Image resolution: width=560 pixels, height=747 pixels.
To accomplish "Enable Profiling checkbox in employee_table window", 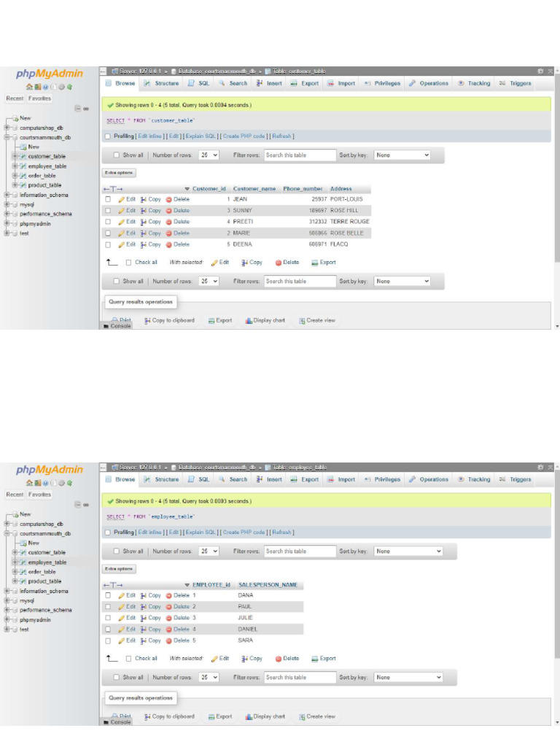I will click(x=108, y=533).
